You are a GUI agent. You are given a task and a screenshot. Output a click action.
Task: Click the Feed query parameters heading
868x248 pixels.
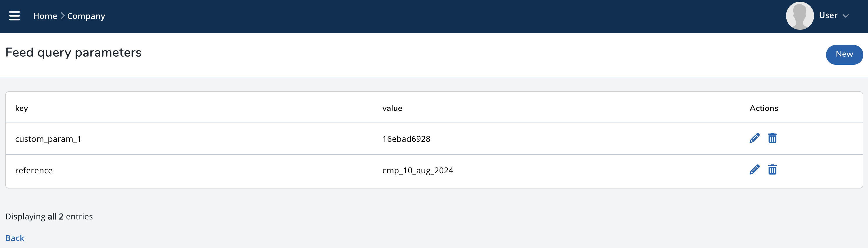point(73,53)
